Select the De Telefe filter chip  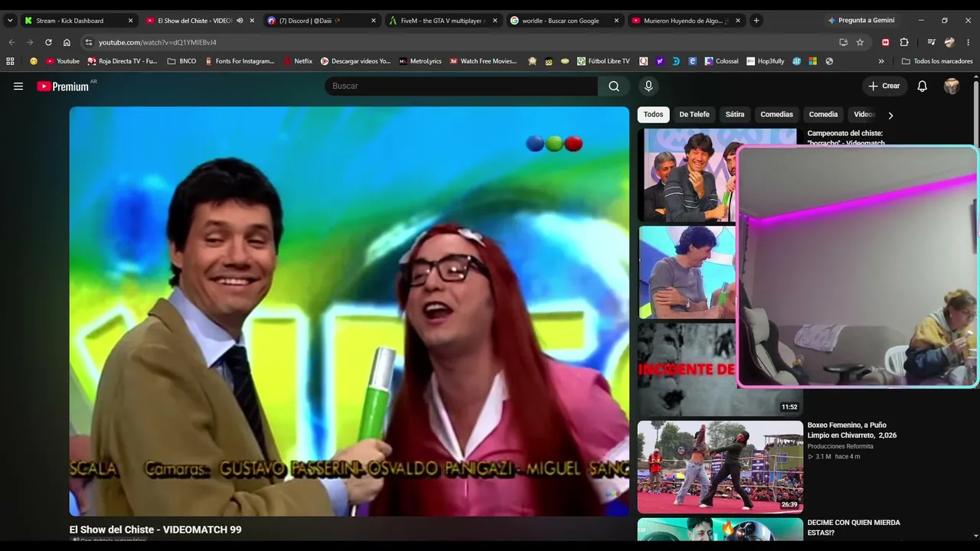[694, 115]
